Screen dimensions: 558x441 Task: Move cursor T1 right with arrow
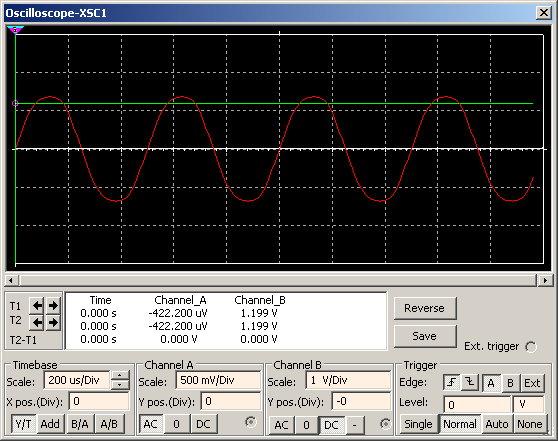point(53,305)
